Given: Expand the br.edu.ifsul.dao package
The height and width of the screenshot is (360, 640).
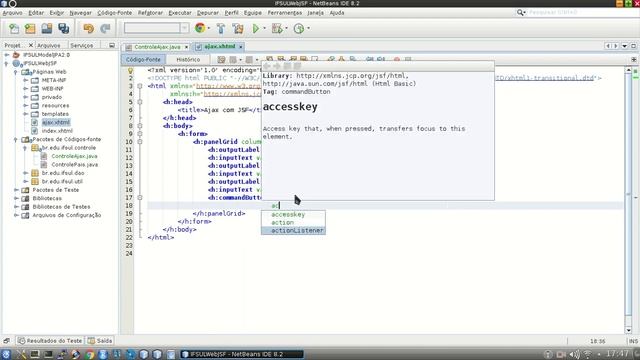Looking at the screenshot, I should [25, 173].
